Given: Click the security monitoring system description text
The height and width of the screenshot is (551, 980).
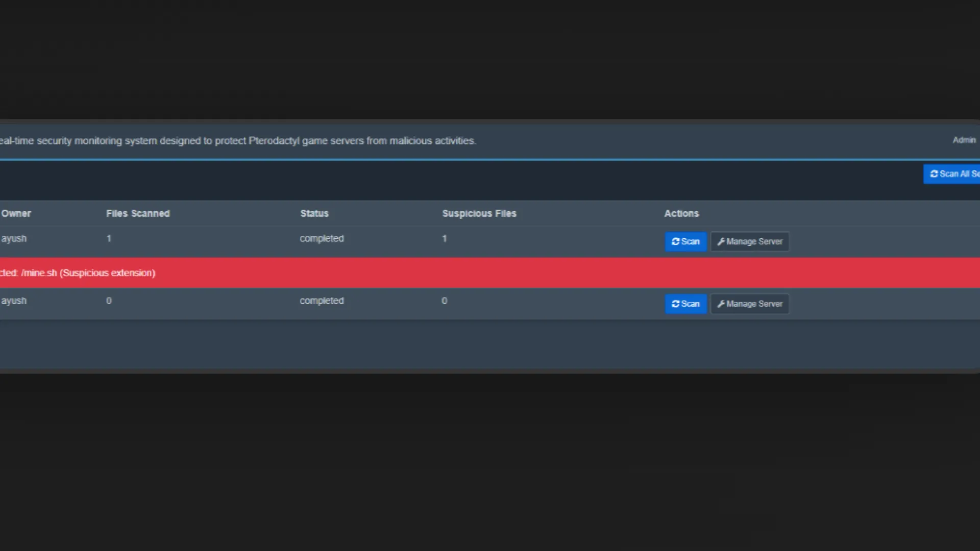Looking at the screenshot, I should coord(238,141).
